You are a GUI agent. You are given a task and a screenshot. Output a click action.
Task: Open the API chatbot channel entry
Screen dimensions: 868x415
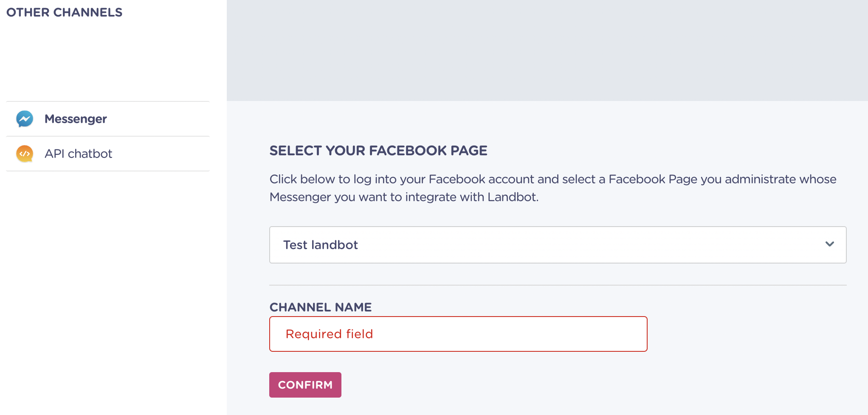108,154
